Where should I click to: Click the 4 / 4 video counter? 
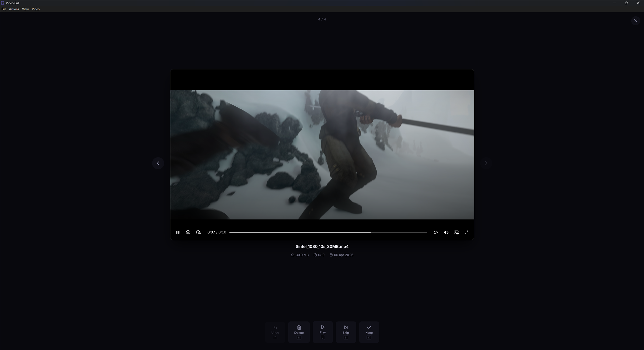click(x=322, y=19)
